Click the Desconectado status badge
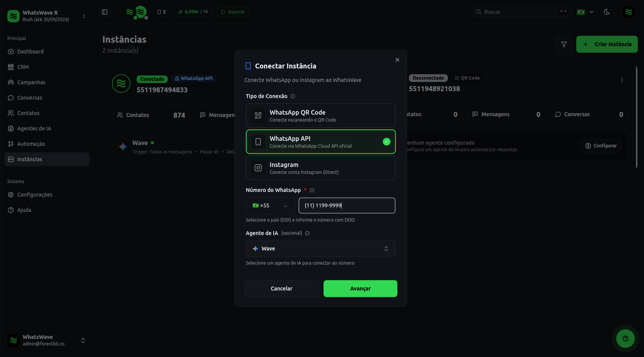The image size is (644, 357). tap(428, 78)
